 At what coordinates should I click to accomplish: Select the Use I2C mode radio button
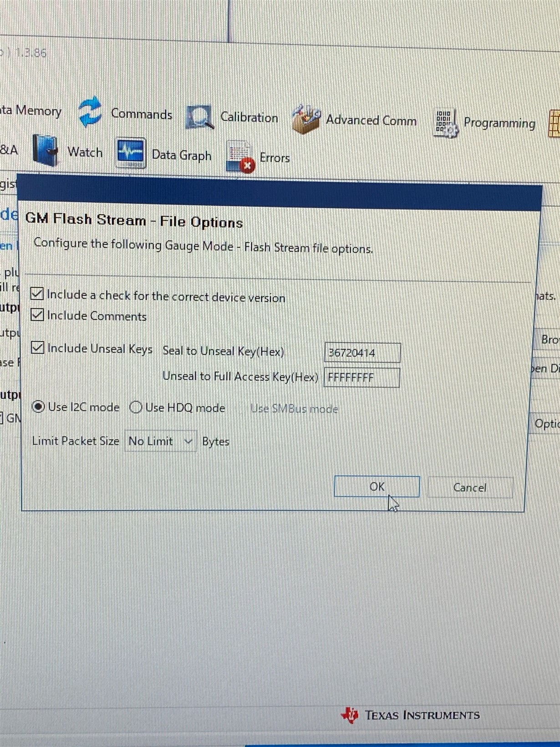(x=38, y=407)
